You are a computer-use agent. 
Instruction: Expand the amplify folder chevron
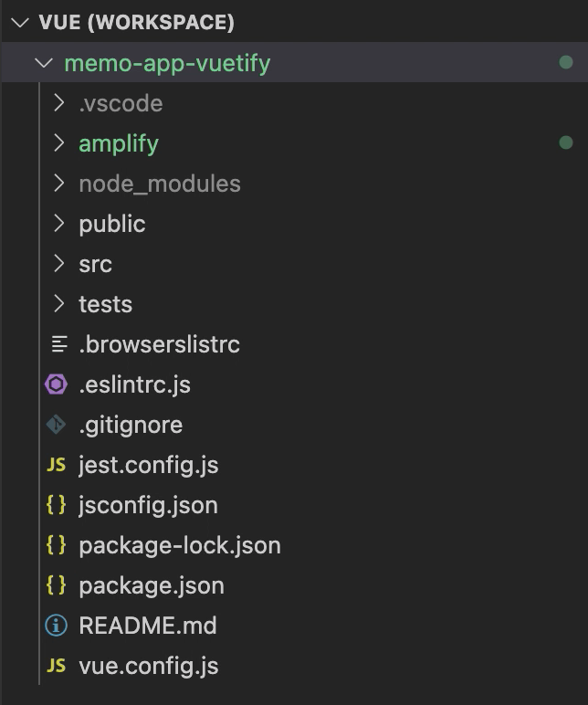click(58, 143)
